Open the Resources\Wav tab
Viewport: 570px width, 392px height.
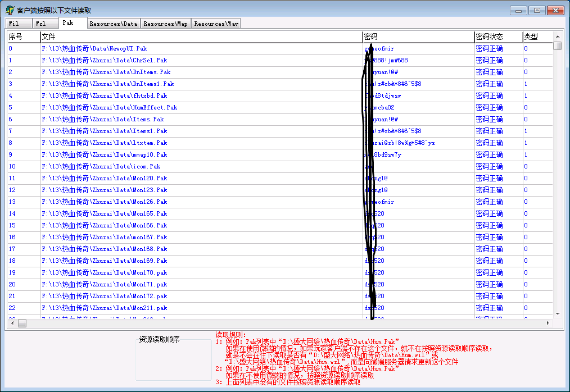216,24
